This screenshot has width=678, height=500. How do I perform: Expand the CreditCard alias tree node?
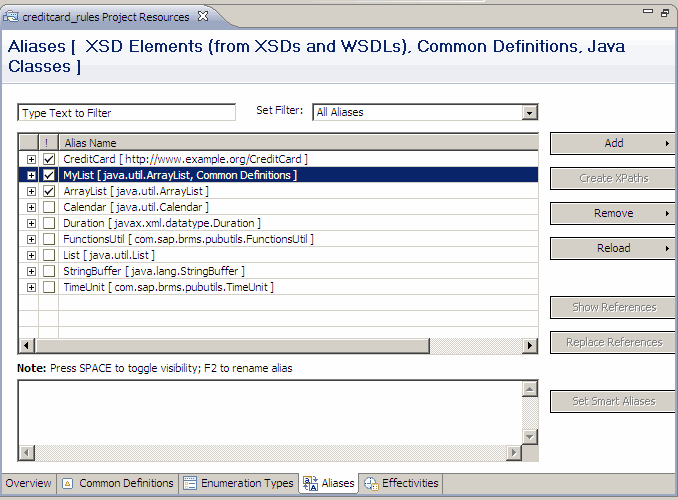31,159
